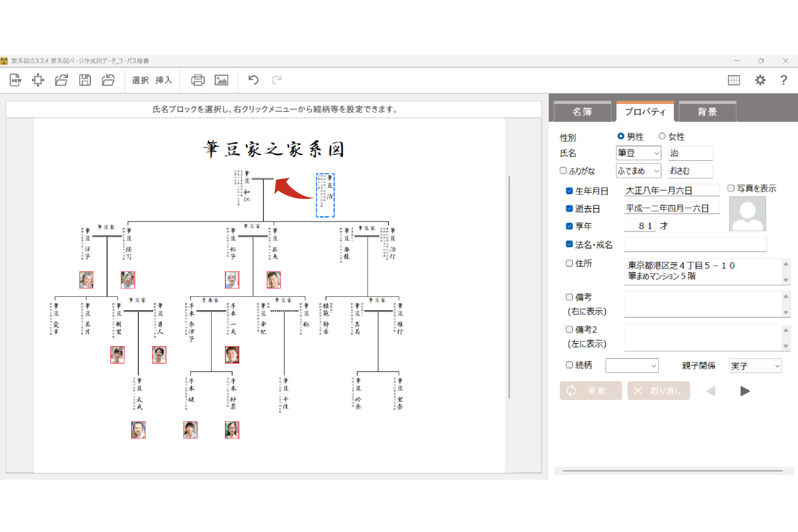Select the 女性 radio button
This screenshot has width=798, height=532.
[x=662, y=136]
